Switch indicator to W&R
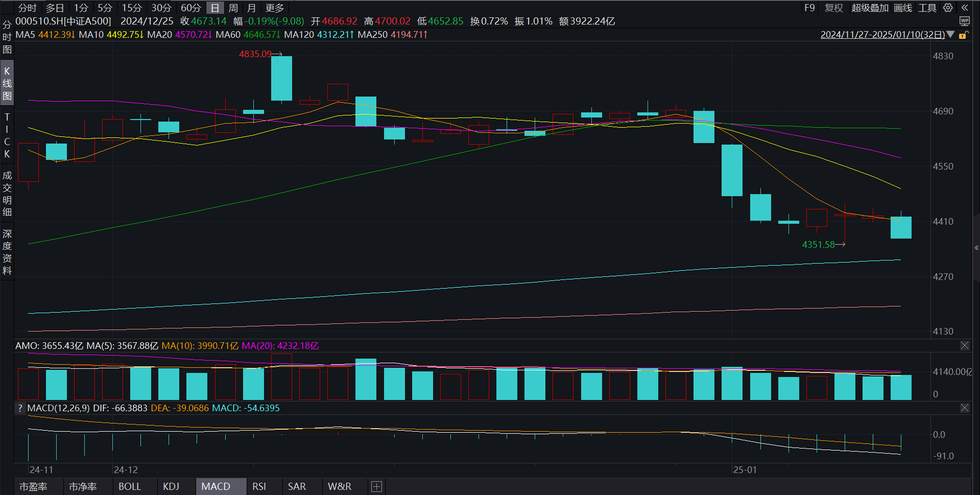 [x=340, y=487]
